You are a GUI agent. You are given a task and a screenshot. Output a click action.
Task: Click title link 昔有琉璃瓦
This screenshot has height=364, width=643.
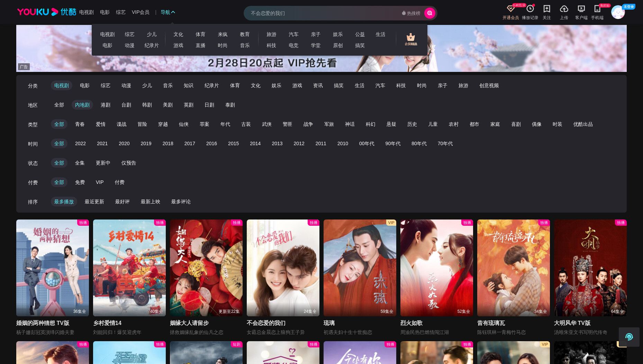point(491,323)
